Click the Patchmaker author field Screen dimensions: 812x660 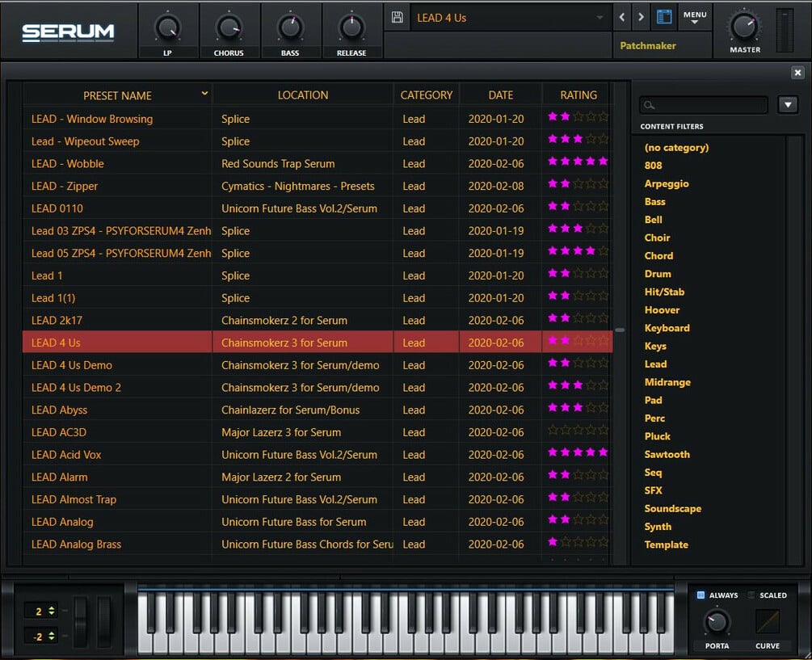click(x=662, y=45)
